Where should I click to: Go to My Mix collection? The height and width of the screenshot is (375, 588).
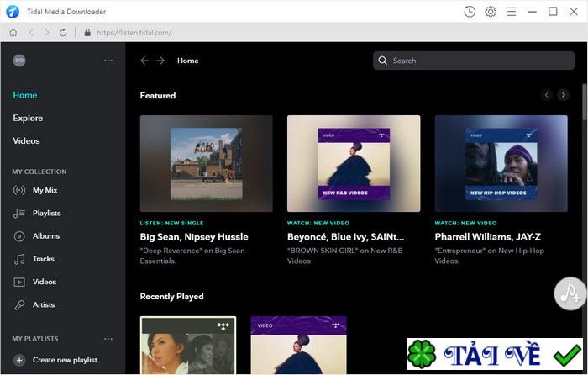45,190
